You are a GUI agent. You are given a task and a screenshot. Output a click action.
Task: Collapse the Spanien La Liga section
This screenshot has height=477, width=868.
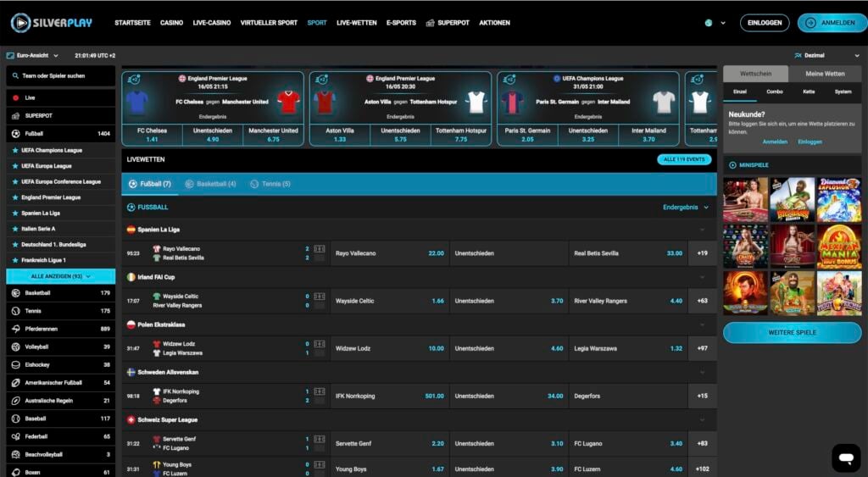[703, 230]
